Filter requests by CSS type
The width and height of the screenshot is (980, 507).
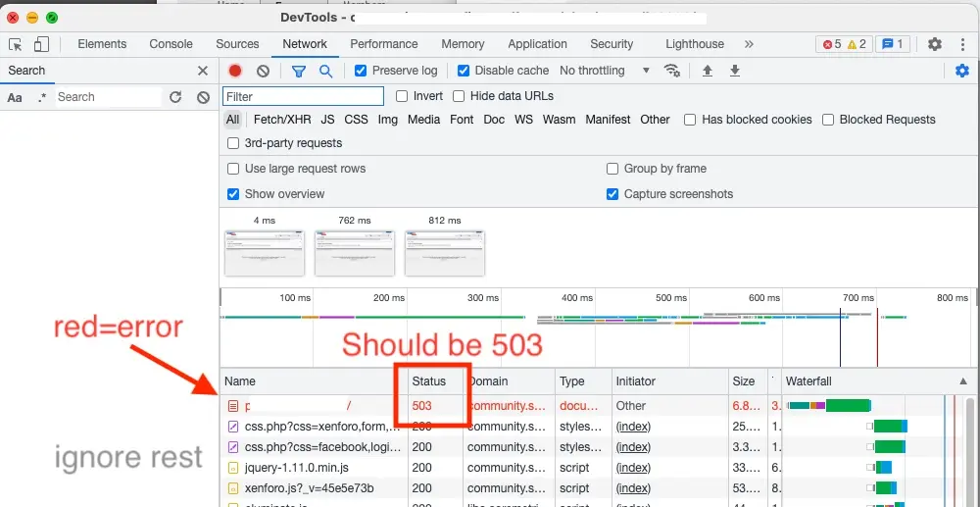click(x=357, y=120)
